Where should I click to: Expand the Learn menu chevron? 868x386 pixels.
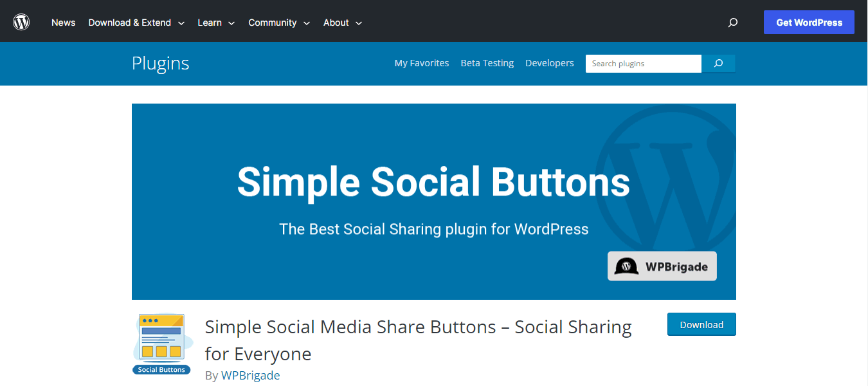231,23
